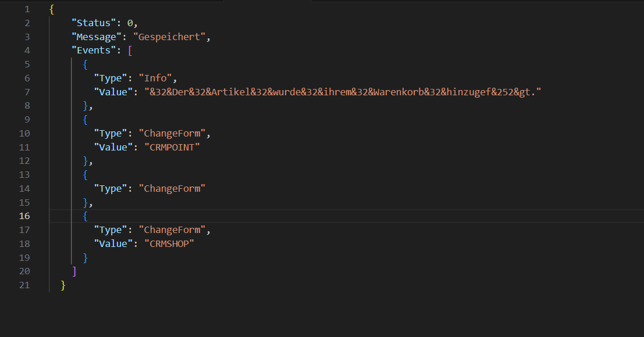The height and width of the screenshot is (337, 644).
Task: Click the "Value" key on line 18
Action: tap(113, 243)
